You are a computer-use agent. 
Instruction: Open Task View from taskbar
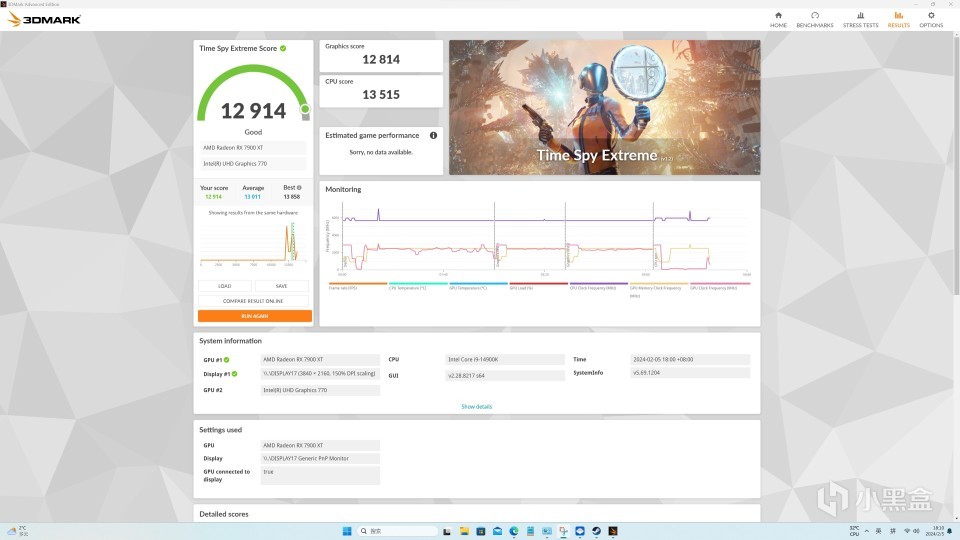coord(447,531)
